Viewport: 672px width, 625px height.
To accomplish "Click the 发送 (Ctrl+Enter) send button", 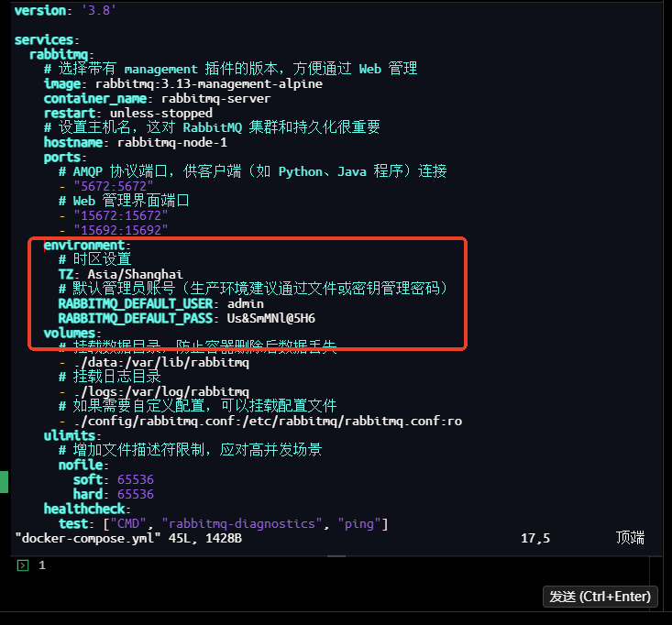I will 600,597.
